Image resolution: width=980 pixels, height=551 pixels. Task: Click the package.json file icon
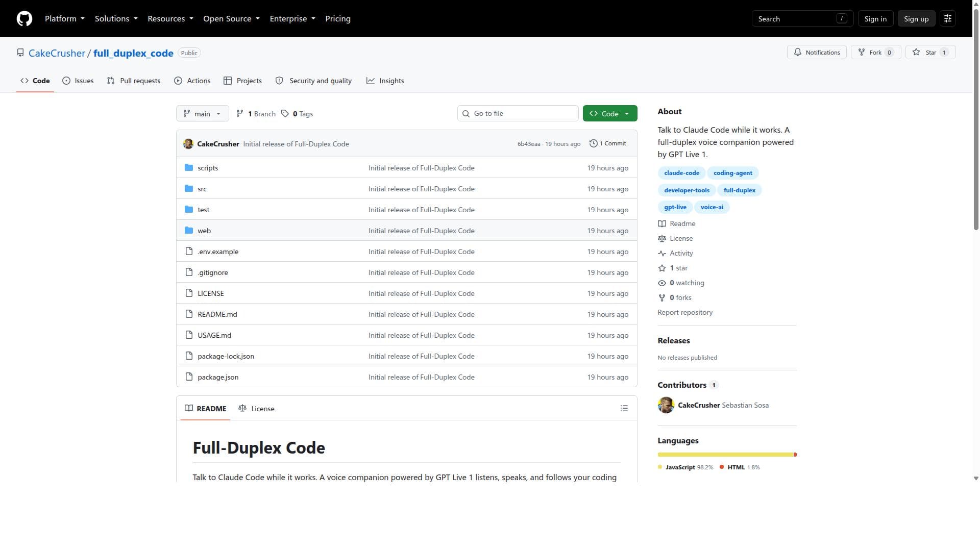[189, 377]
